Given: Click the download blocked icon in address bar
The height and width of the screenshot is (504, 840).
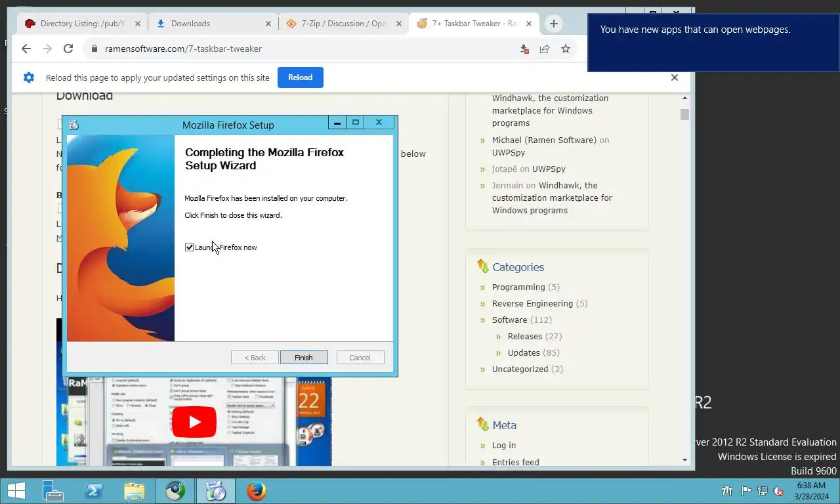Looking at the screenshot, I should (524, 49).
